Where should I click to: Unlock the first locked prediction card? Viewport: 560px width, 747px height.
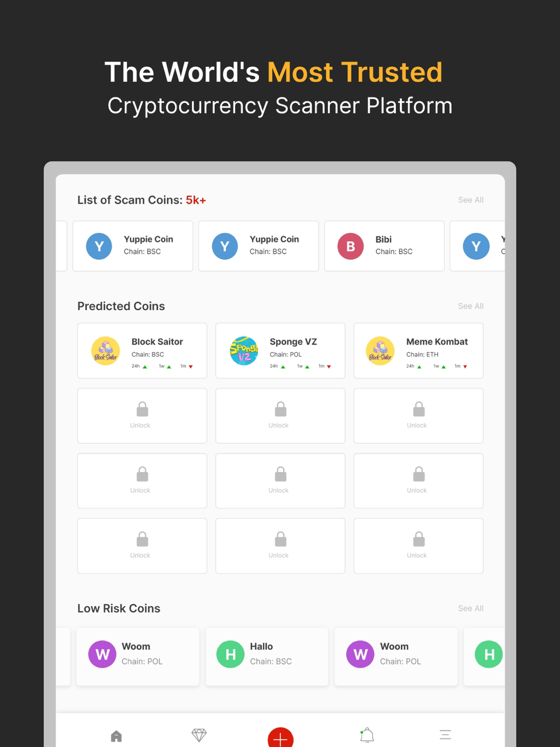click(142, 415)
